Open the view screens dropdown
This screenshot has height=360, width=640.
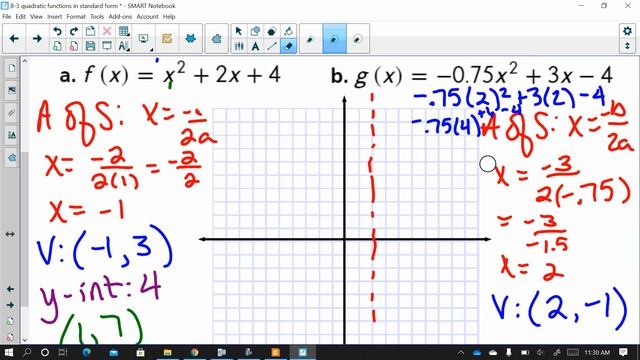coord(144,39)
